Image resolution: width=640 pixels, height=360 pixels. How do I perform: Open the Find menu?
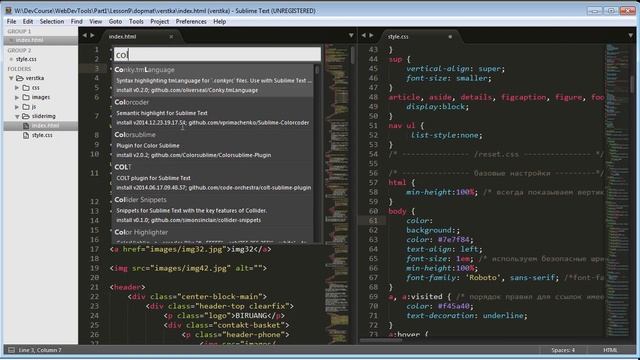coord(77,21)
